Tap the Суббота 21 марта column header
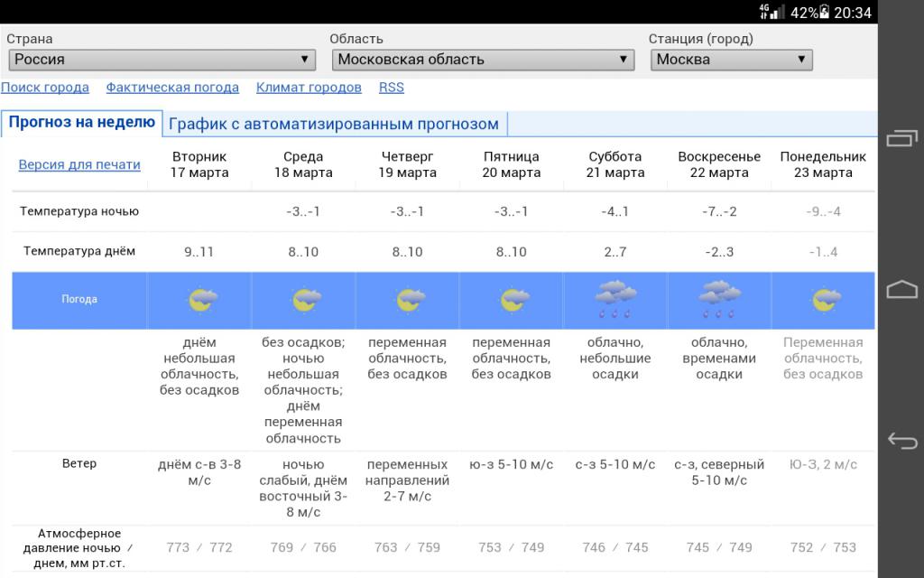The image size is (924, 578). click(x=615, y=164)
